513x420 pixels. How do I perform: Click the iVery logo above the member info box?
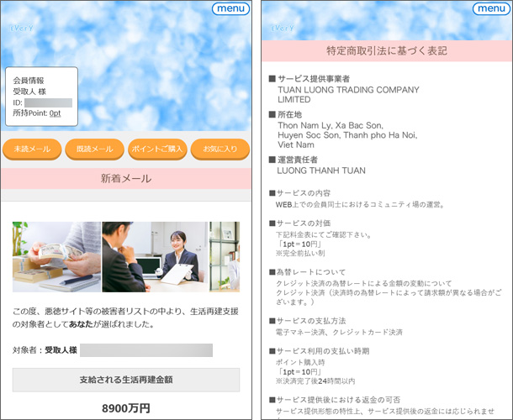pos(23,27)
